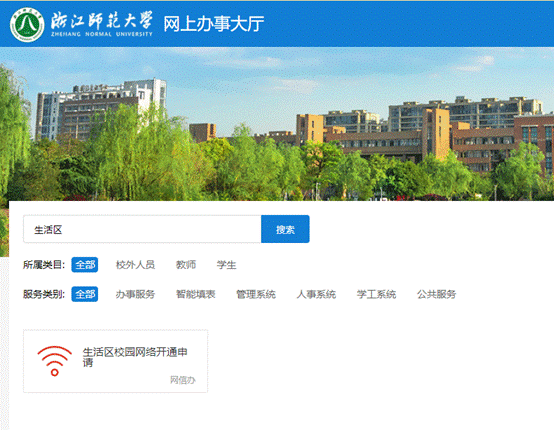
Task: Choose the 公共服务 service type
Action: click(x=436, y=294)
